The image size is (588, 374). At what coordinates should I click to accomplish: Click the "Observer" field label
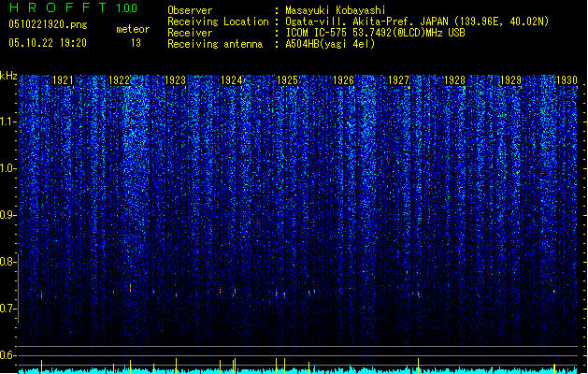click(x=190, y=10)
